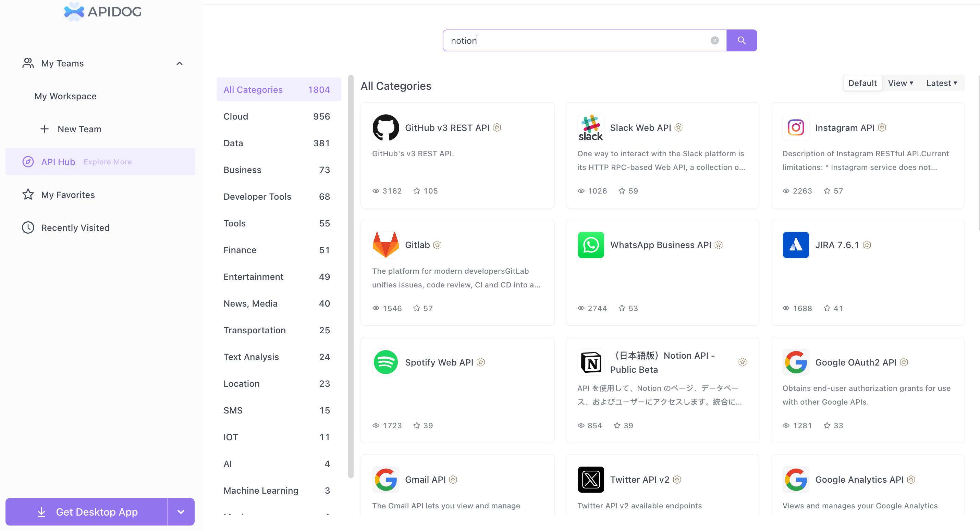Click the WhatsApp Business API icon
This screenshot has width=980, height=531.
tap(590, 245)
